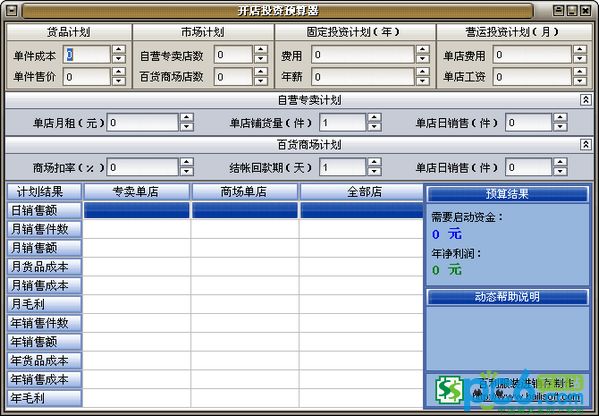Decrease 百货商场 单店日销售 with down arrow
Viewport: 599px width, 416px height.
pyautogui.click(x=560, y=172)
